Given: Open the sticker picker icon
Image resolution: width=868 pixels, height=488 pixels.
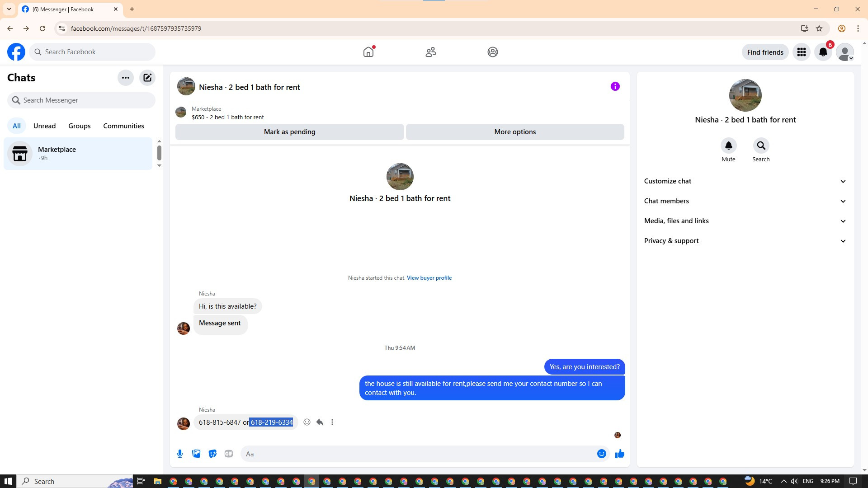Looking at the screenshot, I should 212,454.
